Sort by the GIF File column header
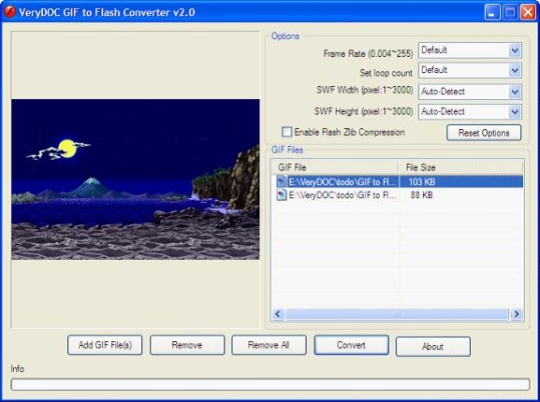The image size is (540, 402). [335, 167]
